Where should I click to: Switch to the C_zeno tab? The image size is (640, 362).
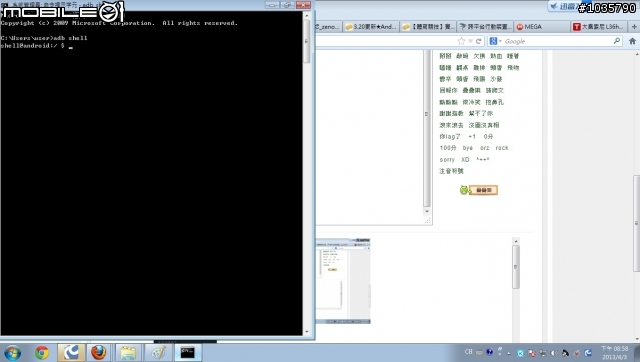tap(328, 27)
